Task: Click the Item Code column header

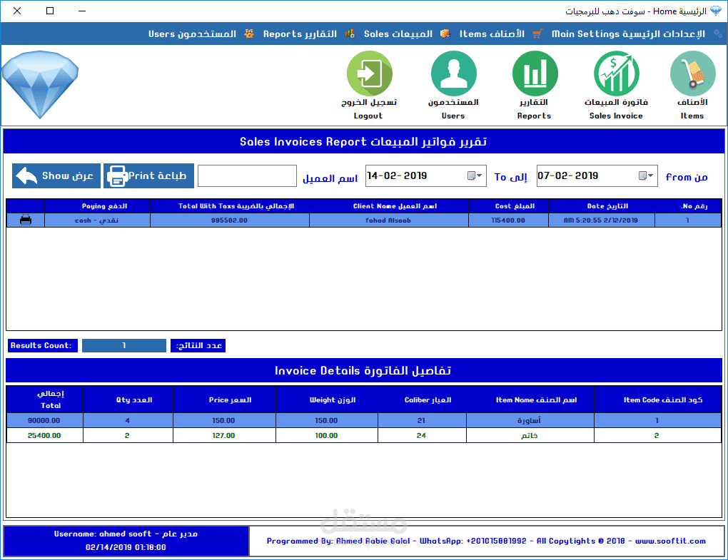Action: point(658,399)
